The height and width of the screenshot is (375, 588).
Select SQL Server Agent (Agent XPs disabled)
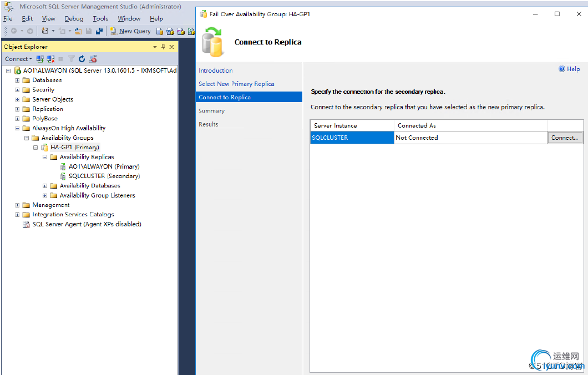87,224
